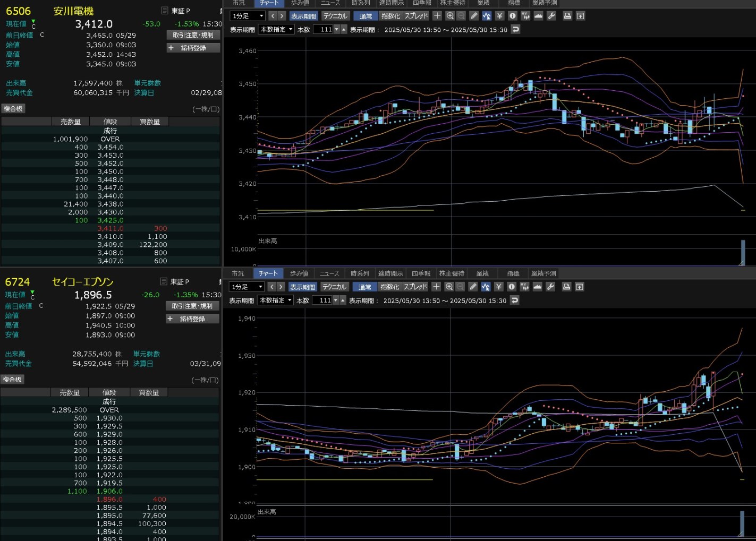The width and height of the screenshot is (756, 541).
Task: Toggle テクニカル in セイコーエプソン chart toolbar
Action: click(x=334, y=287)
